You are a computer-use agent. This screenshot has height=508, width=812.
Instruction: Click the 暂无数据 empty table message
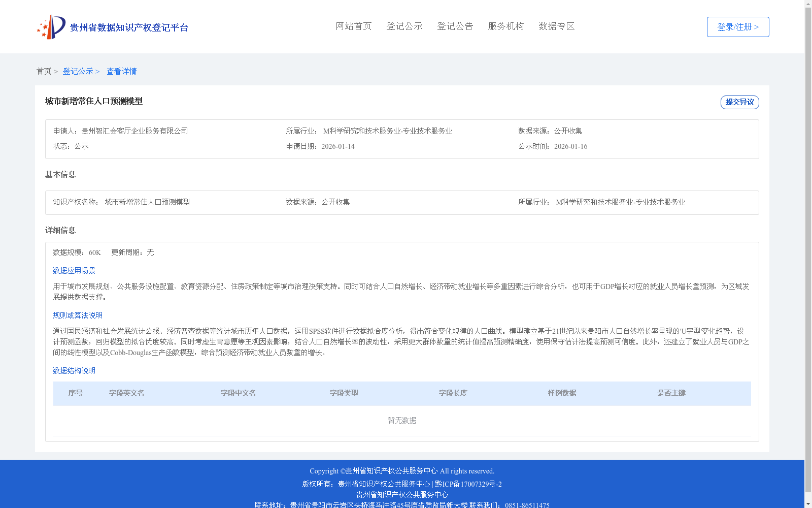pos(402,421)
